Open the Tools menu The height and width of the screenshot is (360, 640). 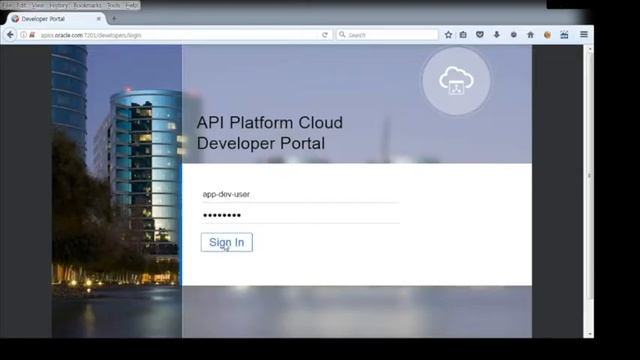click(114, 5)
